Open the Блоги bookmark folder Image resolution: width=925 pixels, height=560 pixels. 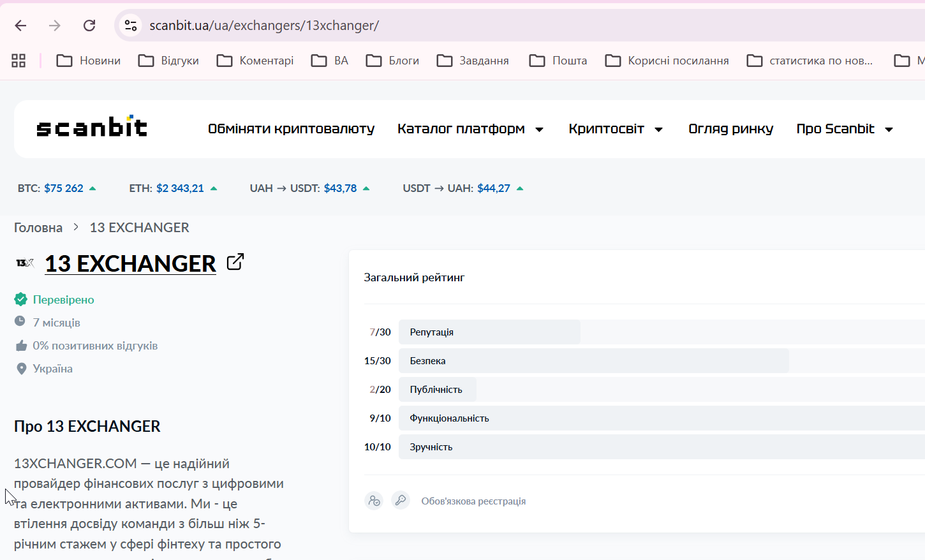[392, 61]
